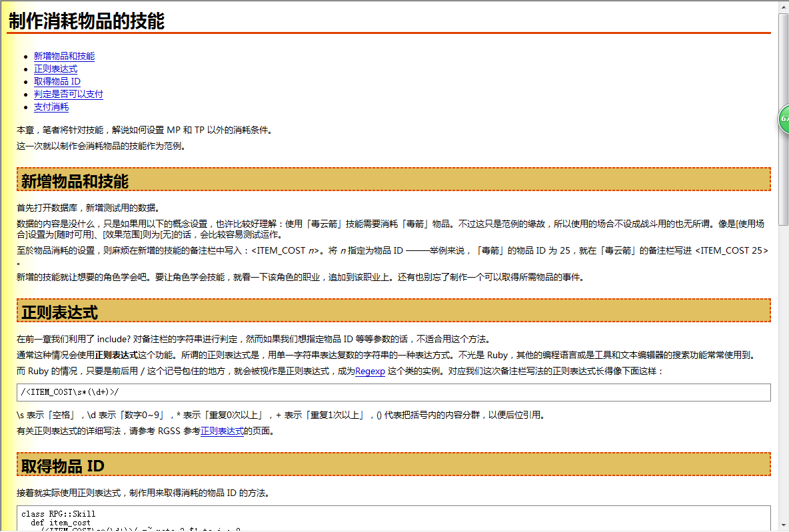
Task: Click the green 67 floating badge
Action: pyautogui.click(x=784, y=119)
